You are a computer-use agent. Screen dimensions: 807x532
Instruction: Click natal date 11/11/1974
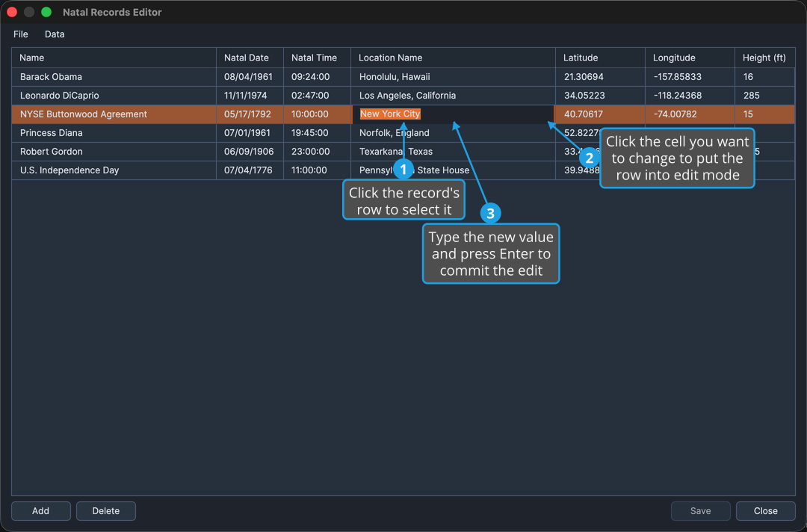[250, 96]
